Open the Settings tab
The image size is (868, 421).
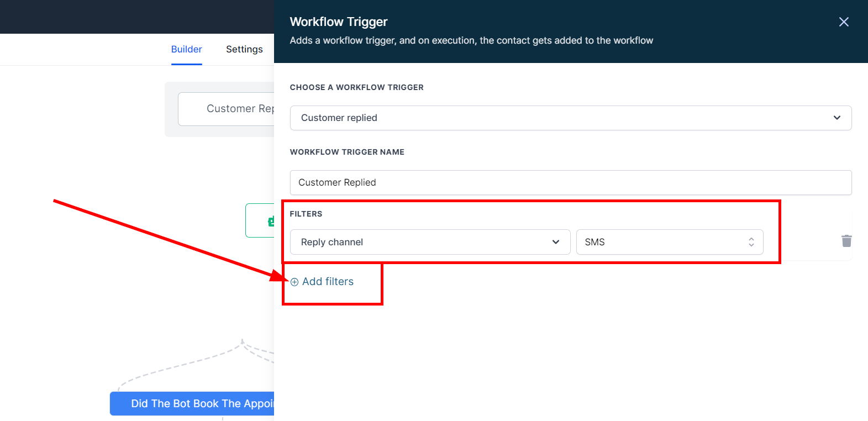click(244, 49)
